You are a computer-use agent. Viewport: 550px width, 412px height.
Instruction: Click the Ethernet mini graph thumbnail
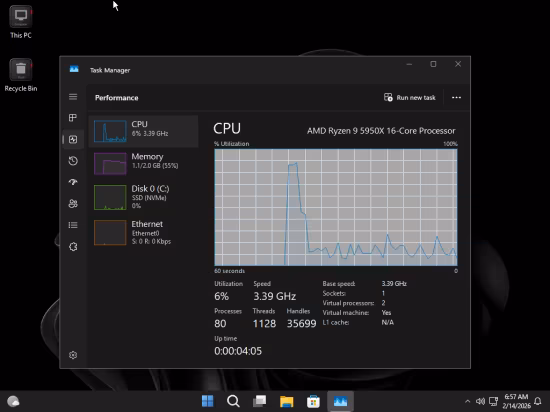click(x=110, y=232)
